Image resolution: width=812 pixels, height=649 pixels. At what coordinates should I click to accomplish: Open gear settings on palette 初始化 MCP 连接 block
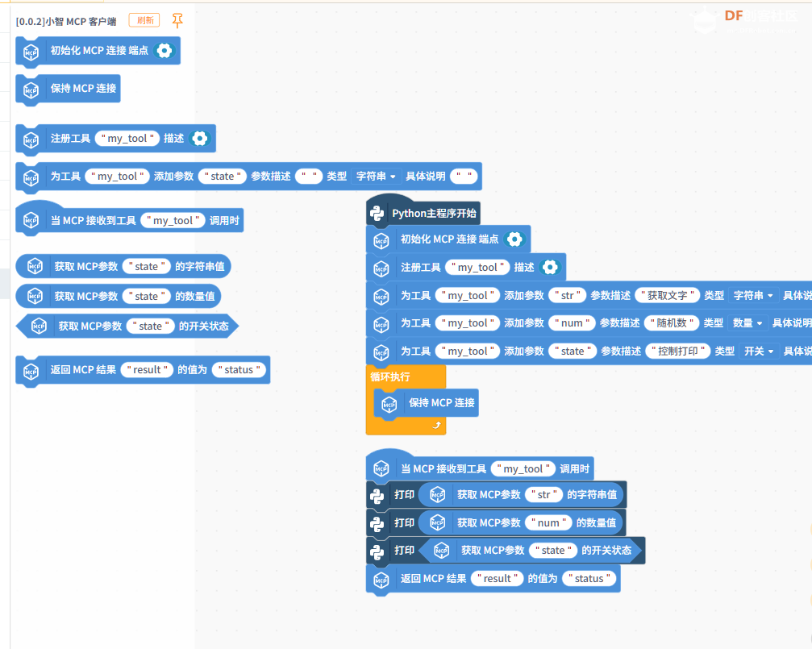164,50
